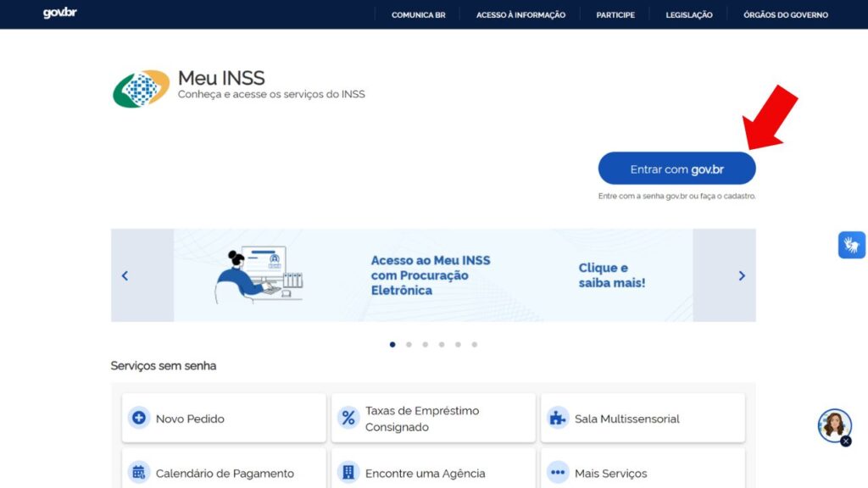The width and height of the screenshot is (868, 488).
Task: Advance to next banner slide
Action: [742, 275]
